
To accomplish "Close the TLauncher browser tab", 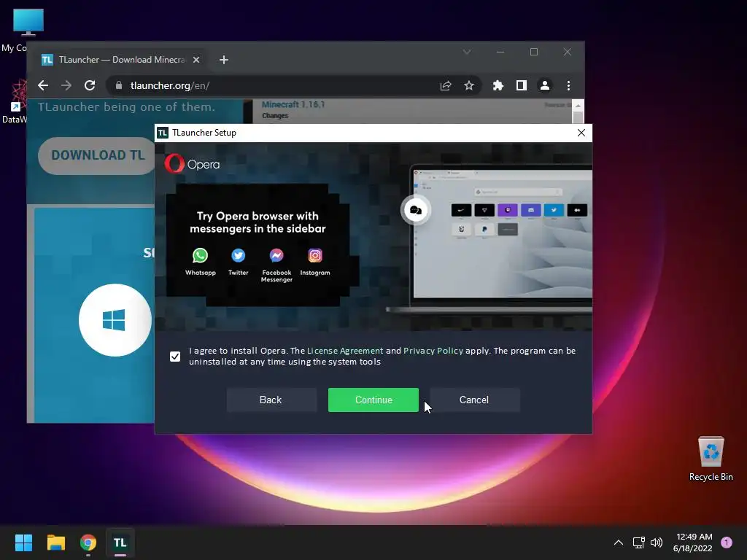I will click(196, 60).
